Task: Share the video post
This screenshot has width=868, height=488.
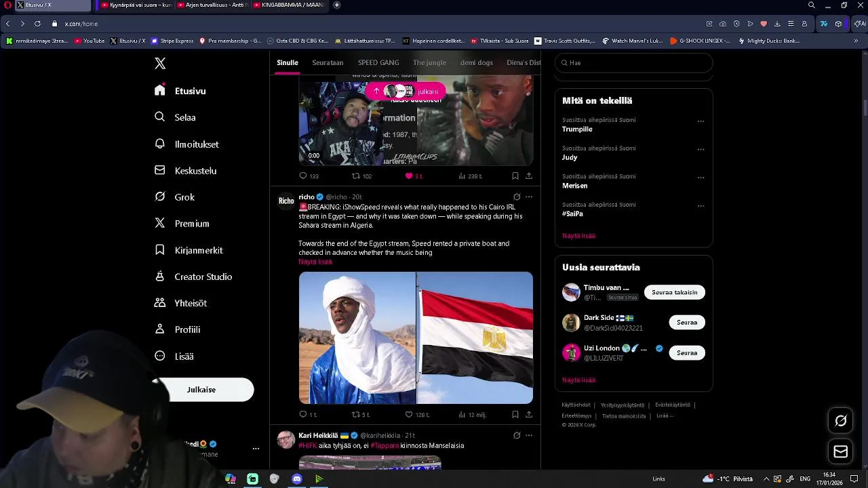Action: click(x=529, y=176)
